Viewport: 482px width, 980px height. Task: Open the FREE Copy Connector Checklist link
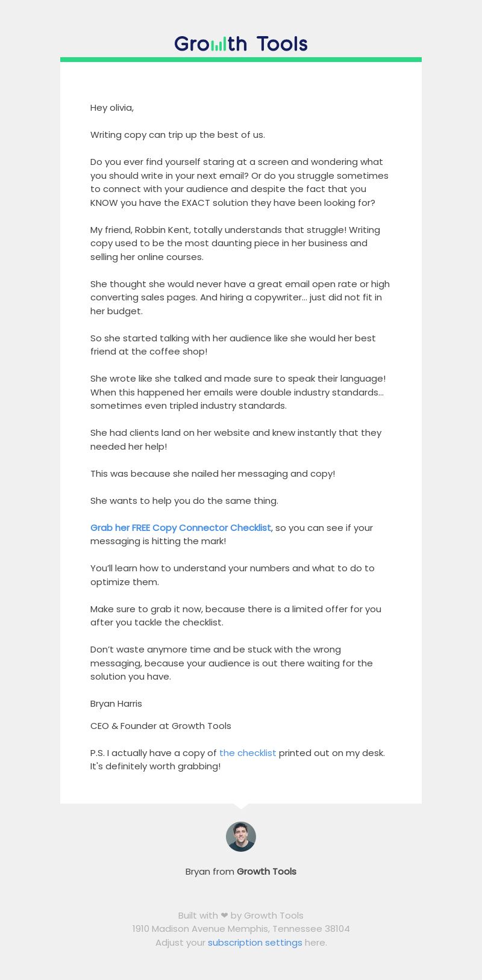181,527
